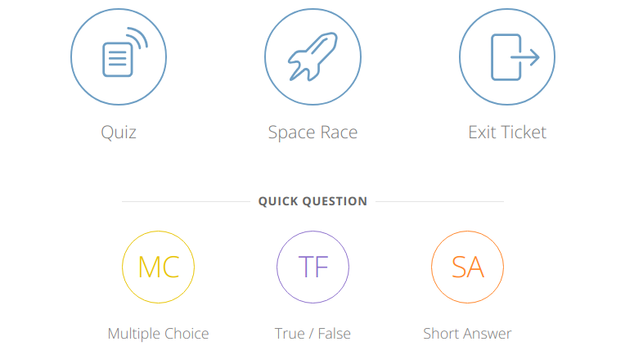Select the yellow MC quick question icon

pos(158,267)
